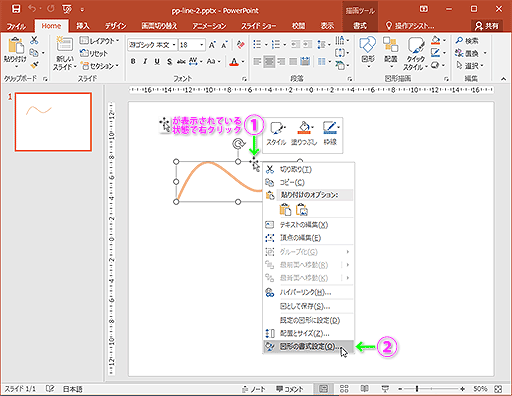The image size is (512, 396).
Task: Open the font name dropdown
Action: click(174, 45)
